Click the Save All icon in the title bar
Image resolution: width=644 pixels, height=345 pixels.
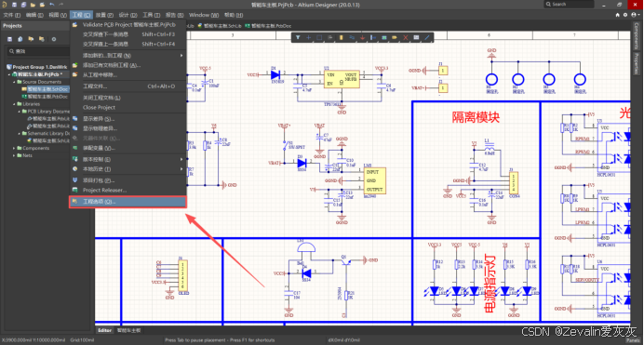pos(23,5)
